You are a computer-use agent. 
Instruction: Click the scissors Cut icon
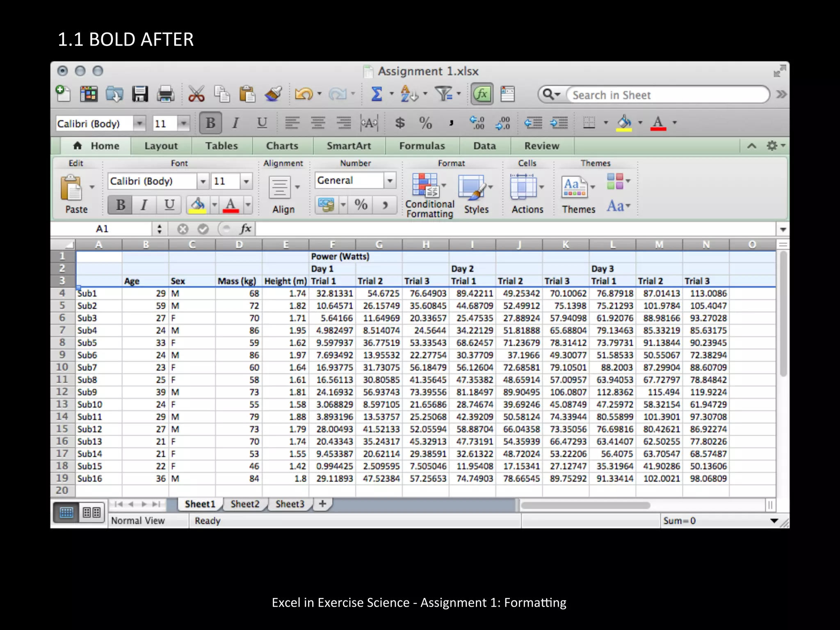(196, 94)
